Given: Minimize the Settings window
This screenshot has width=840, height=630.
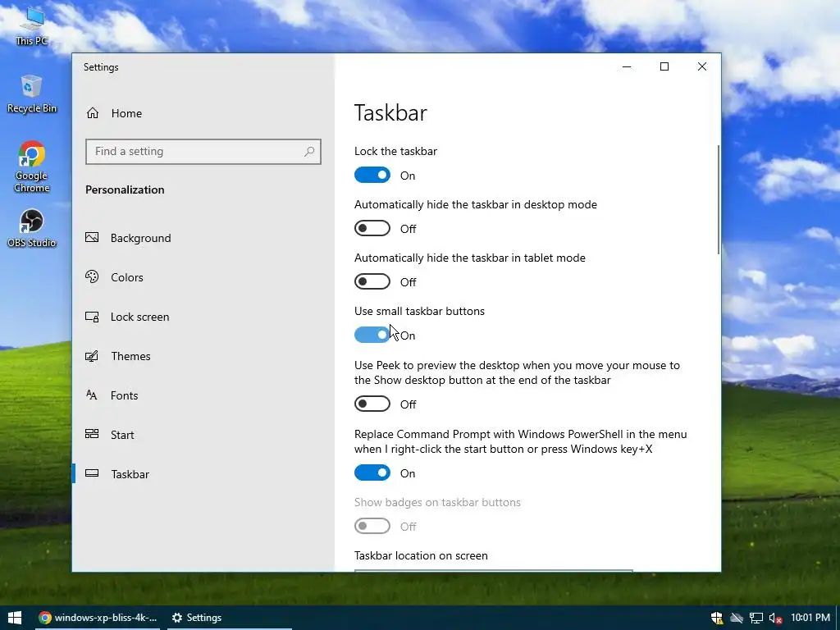Looking at the screenshot, I should (x=627, y=66).
